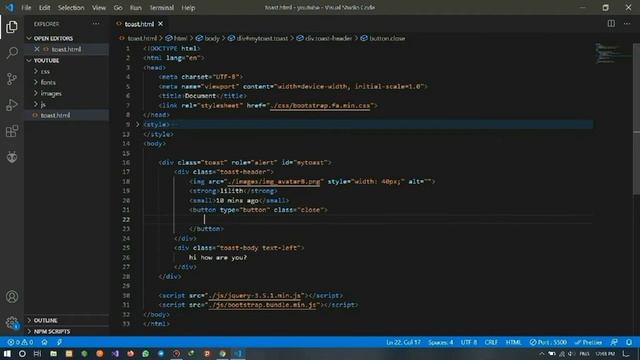Click the lightning bolt icon in status bar
The height and width of the screenshot is (360, 640).
pos(59,342)
